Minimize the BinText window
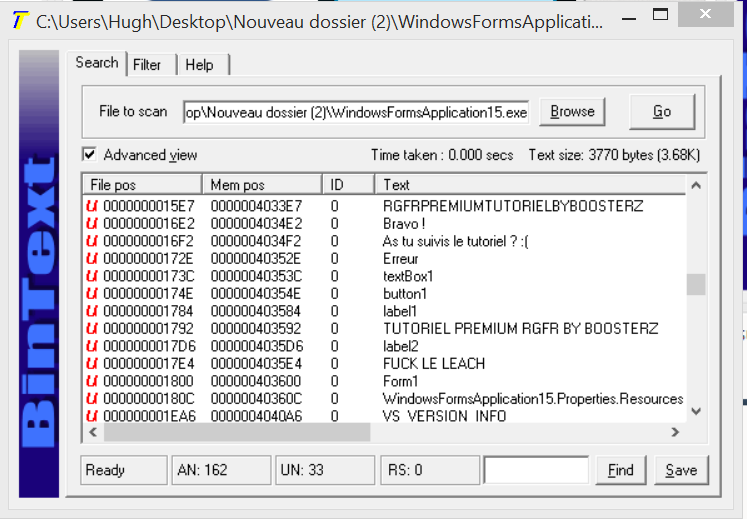The height and width of the screenshot is (519, 747). click(x=629, y=17)
